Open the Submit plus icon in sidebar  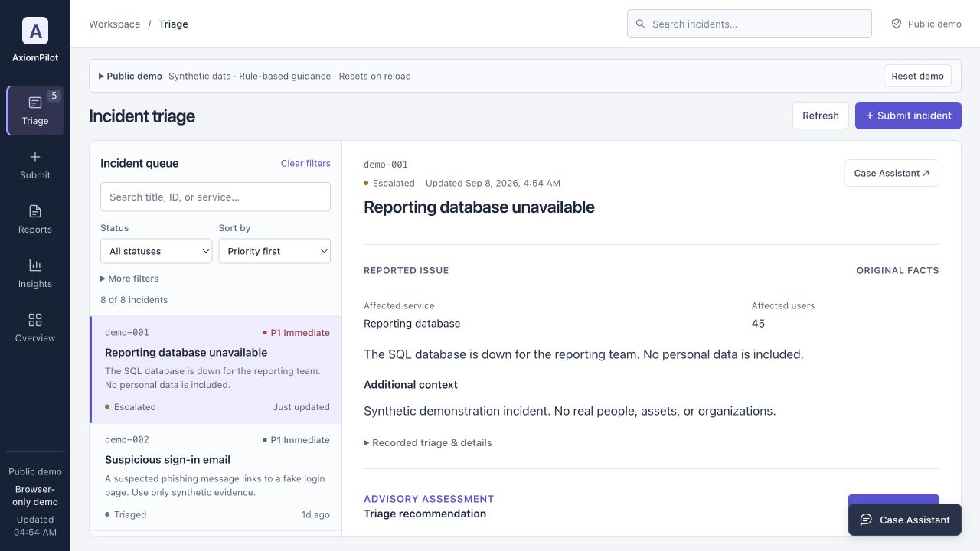pos(35,157)
